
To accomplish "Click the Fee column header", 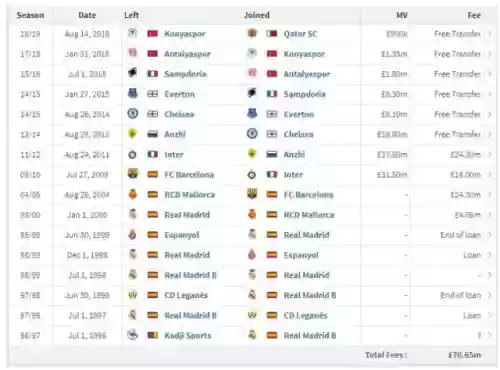I will click(474, 15).
